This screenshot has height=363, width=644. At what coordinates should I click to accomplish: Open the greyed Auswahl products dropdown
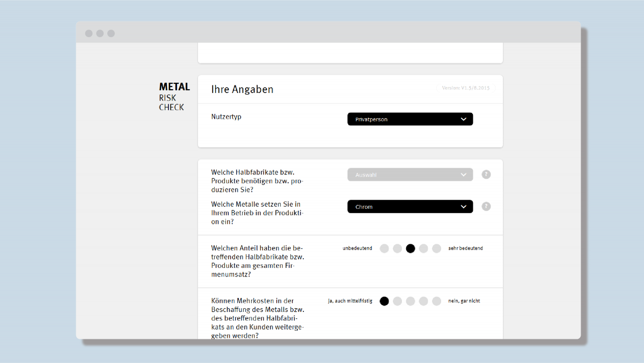click(x=410, y=175)
